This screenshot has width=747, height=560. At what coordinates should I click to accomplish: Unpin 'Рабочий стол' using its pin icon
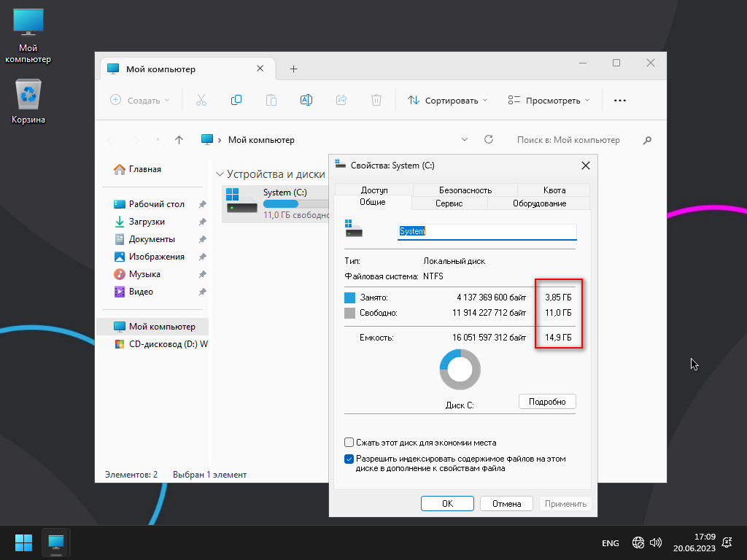point(203,204)
